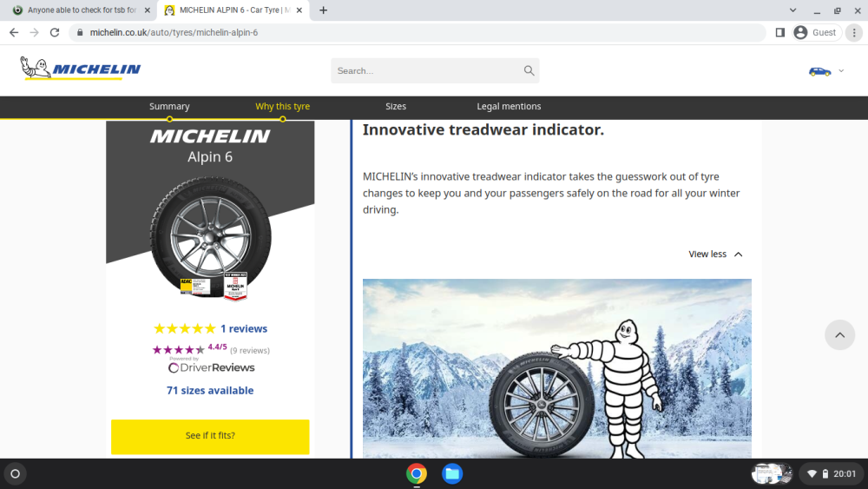Collapse section with View less
The height and width of the screenshot is (489, 868).
[715, 254]
